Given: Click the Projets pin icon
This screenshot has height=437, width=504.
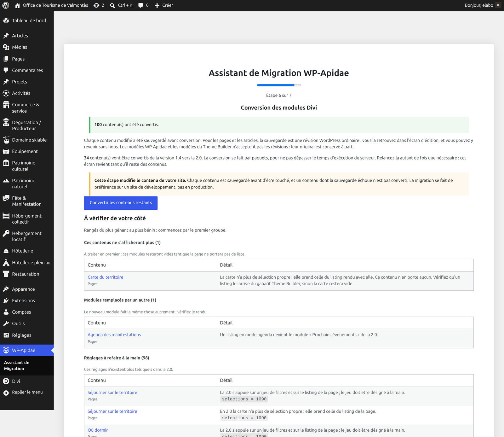Looking at the screenshot, I should [6, 82].
